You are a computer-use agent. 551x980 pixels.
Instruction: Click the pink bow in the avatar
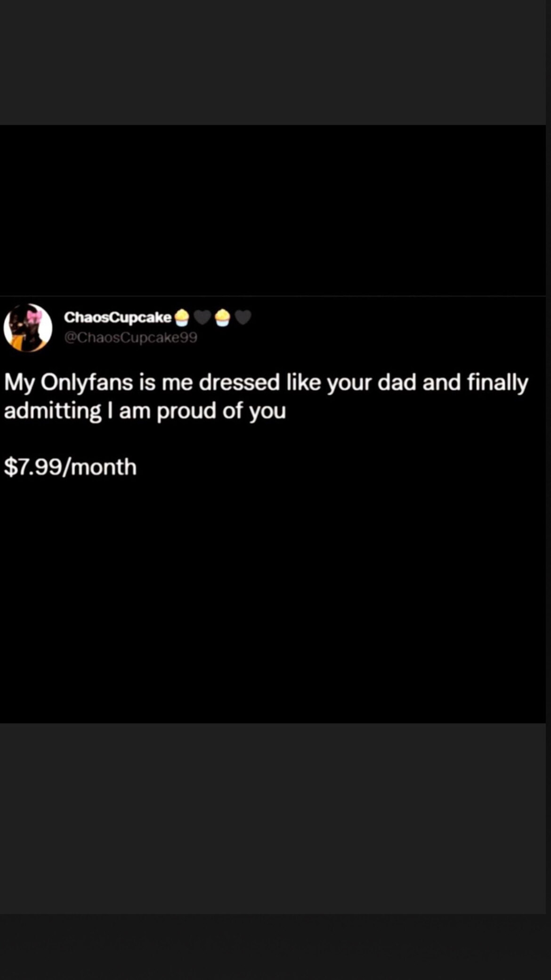(34, 316)
